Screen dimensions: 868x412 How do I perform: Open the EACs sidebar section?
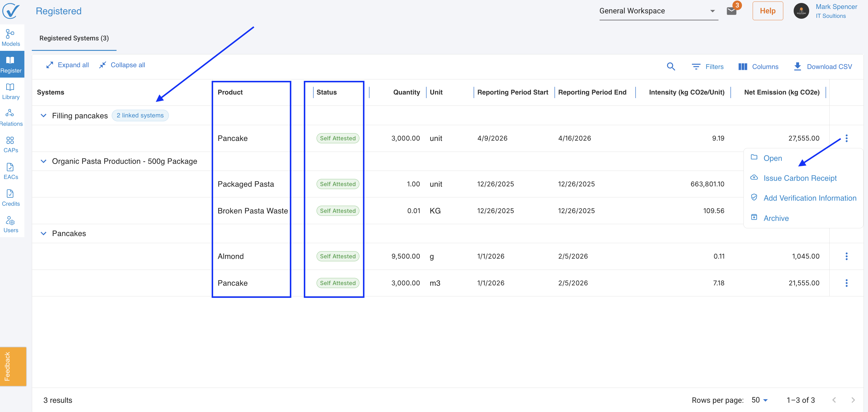pyautogui.click(x=11, y=171)
